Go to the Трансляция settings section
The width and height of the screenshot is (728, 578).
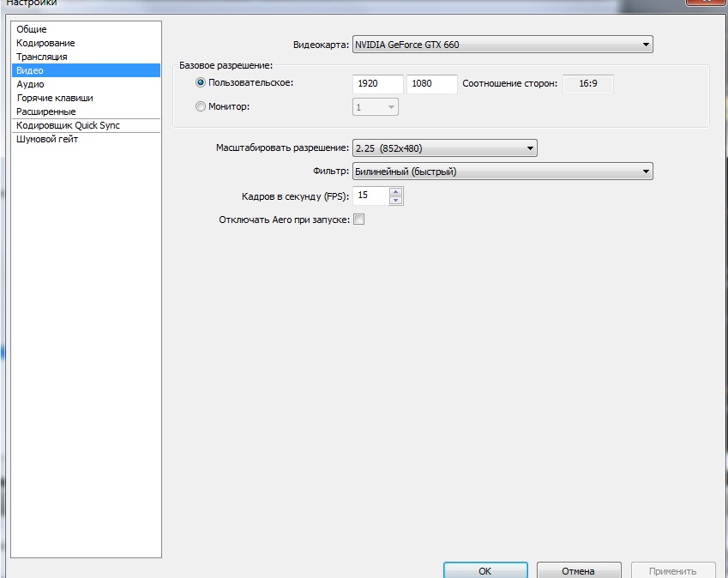click(86, 57)
